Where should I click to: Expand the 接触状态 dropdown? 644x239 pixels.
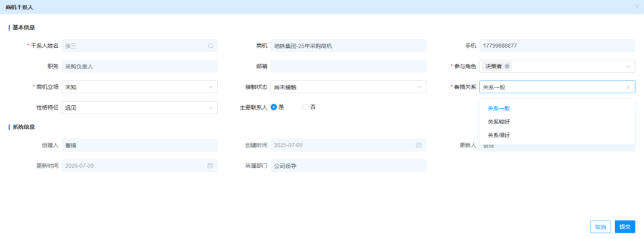click(348, 87)
